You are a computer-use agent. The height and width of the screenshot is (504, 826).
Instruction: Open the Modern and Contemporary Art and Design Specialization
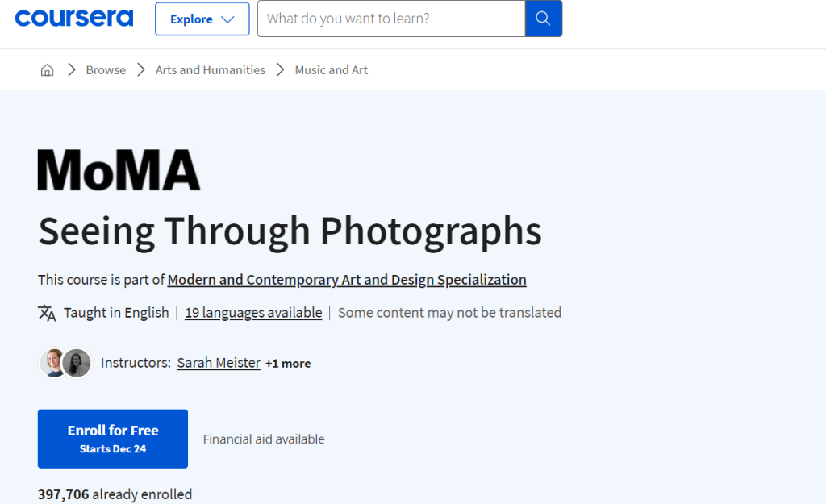[347, 279]
